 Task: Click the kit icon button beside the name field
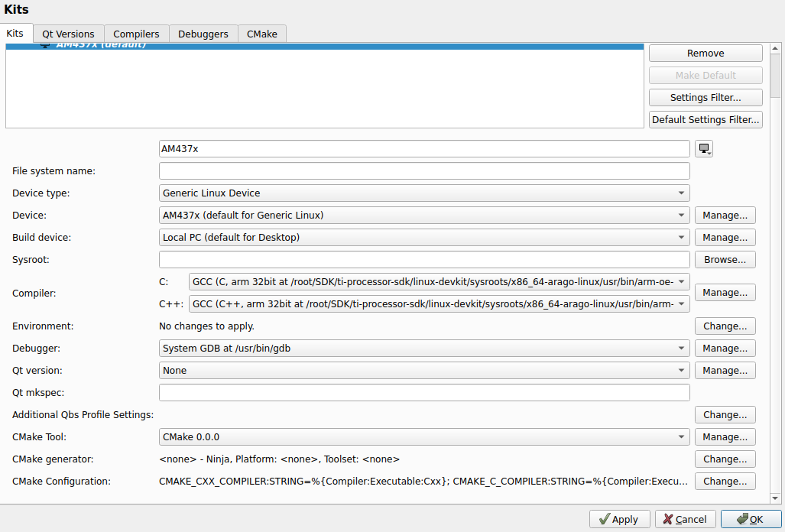(704, 149)
